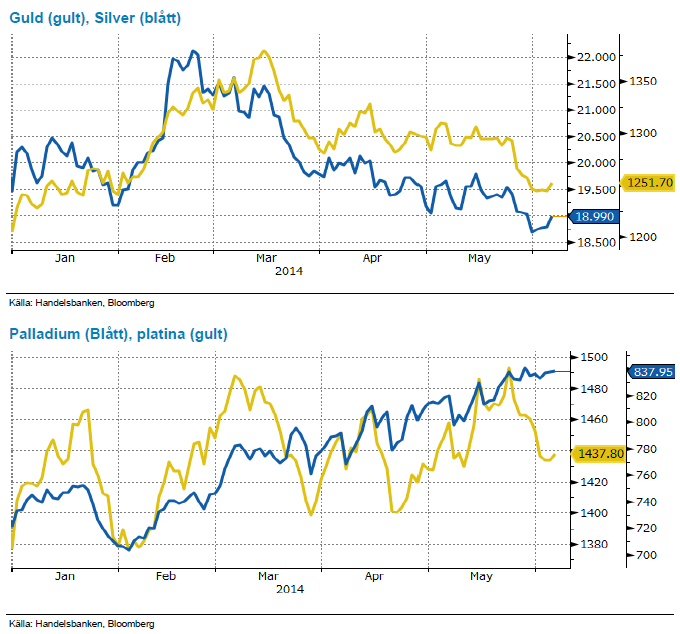The image size is (680, 634).
Task: Click the 2014 year label under the palladium chart
Action: 288,589
